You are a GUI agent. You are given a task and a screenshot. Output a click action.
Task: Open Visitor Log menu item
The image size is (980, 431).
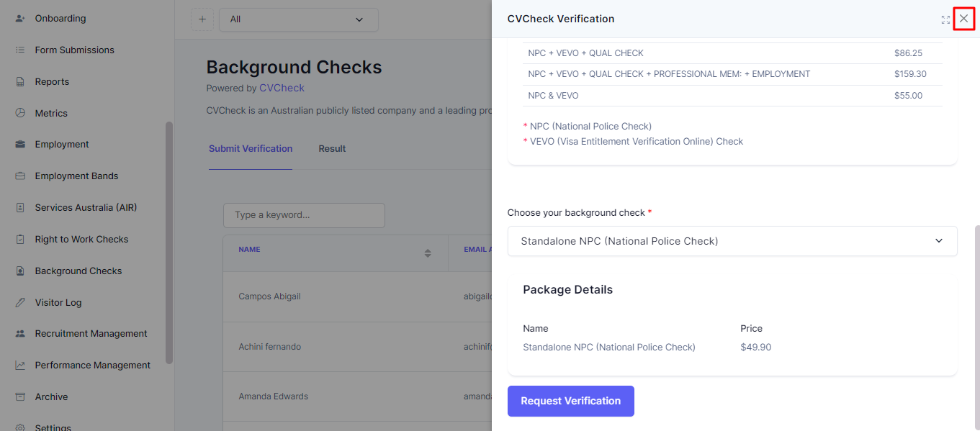58,302
